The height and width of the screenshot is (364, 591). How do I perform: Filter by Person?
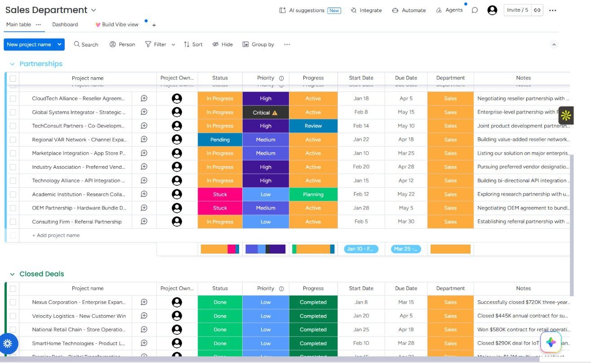122,44
